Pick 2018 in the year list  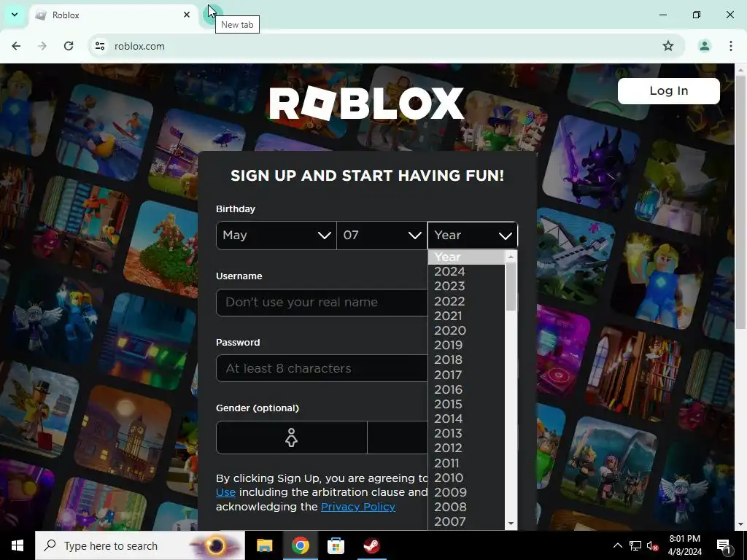click(466, 360)
